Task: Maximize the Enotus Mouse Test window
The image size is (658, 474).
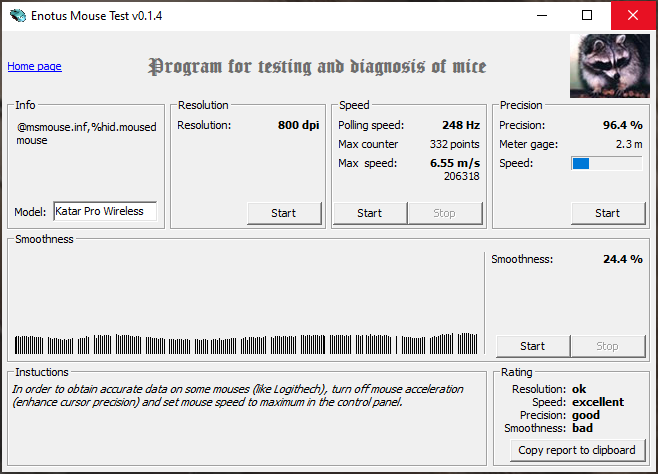Action: pos(587,16)
